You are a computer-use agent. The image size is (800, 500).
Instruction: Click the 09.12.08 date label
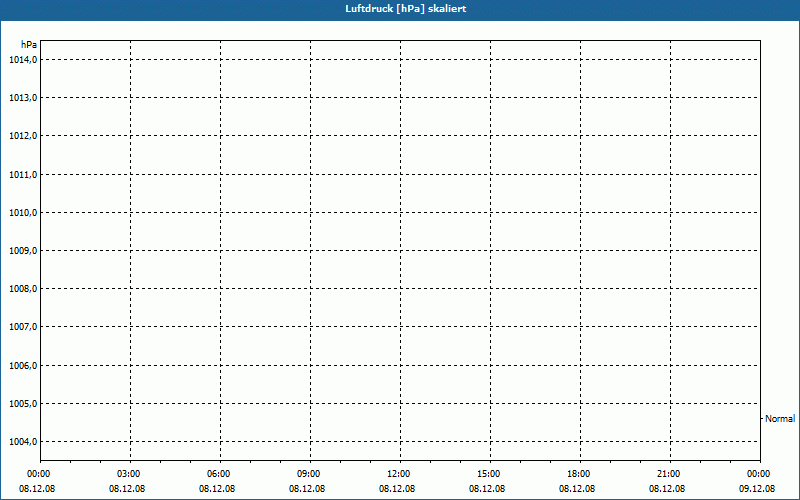pyautogui.click(x=757, y=489)
